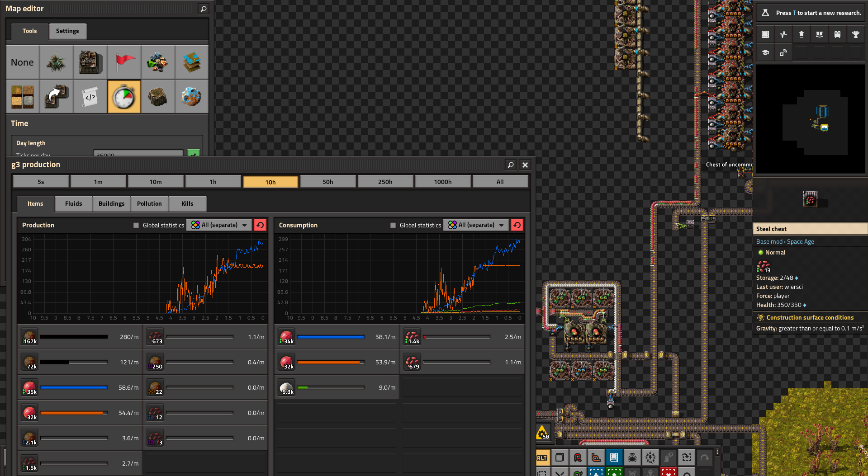The height and width of the screenshot is (476, 868).
Task: Confirm Ticks per day with green checkmark
Action: 194,154
